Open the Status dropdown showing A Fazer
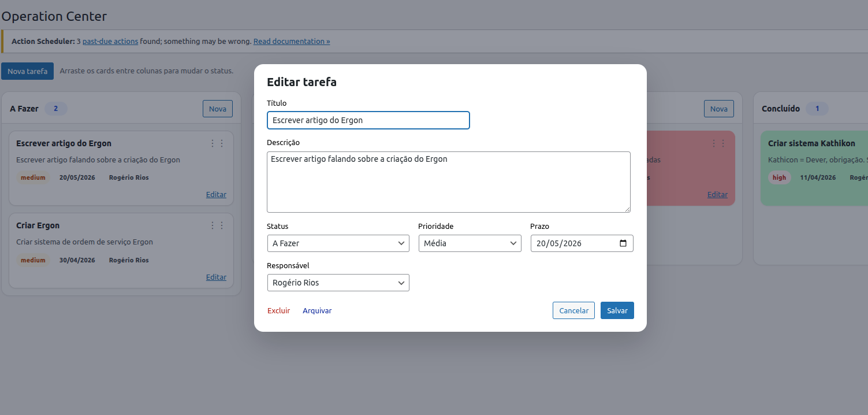This screenshot has width=868, height=415. click(x=338, y=243)
